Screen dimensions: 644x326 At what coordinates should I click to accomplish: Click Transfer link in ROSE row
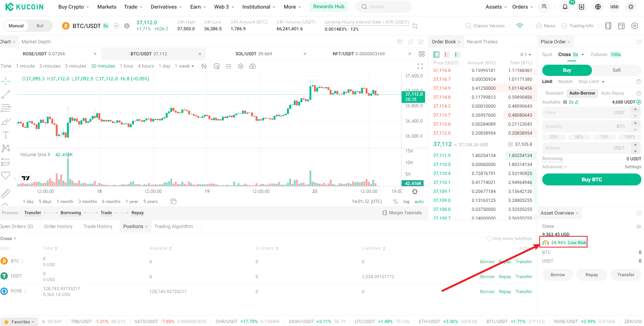[x=524, y=292]
